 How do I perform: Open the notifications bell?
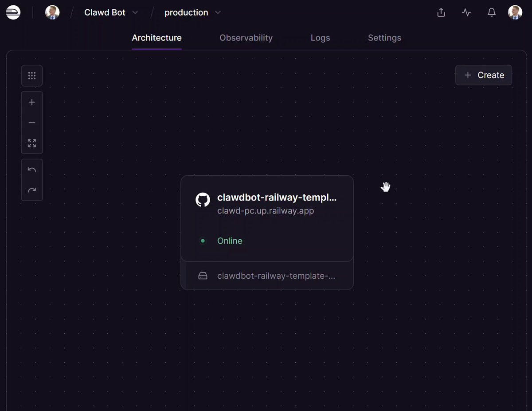[492, 12]
